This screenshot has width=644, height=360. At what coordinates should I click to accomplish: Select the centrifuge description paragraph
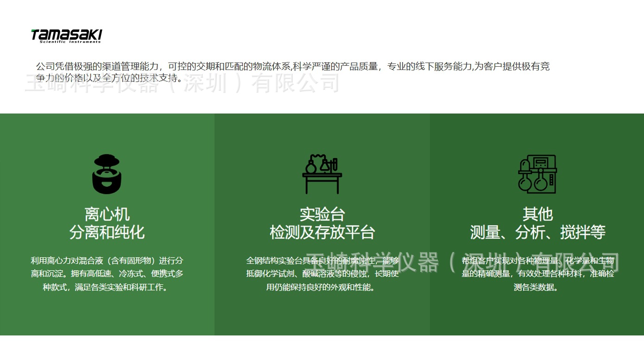pos(107,273)
